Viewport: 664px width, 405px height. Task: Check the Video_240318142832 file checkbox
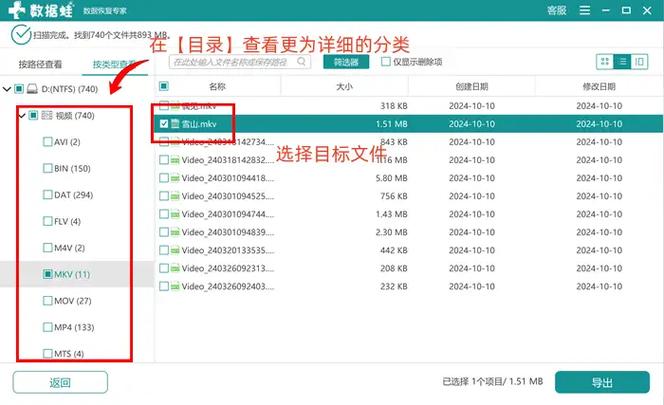pyautogui.click(x=164, y=160)
